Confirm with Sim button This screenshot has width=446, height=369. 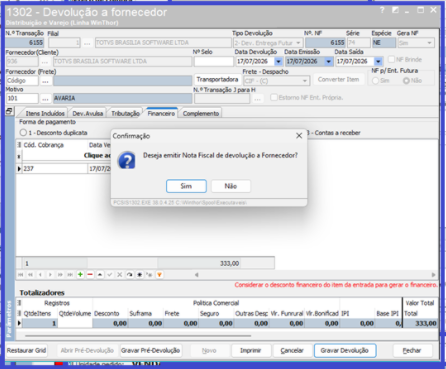pos(186,186)
